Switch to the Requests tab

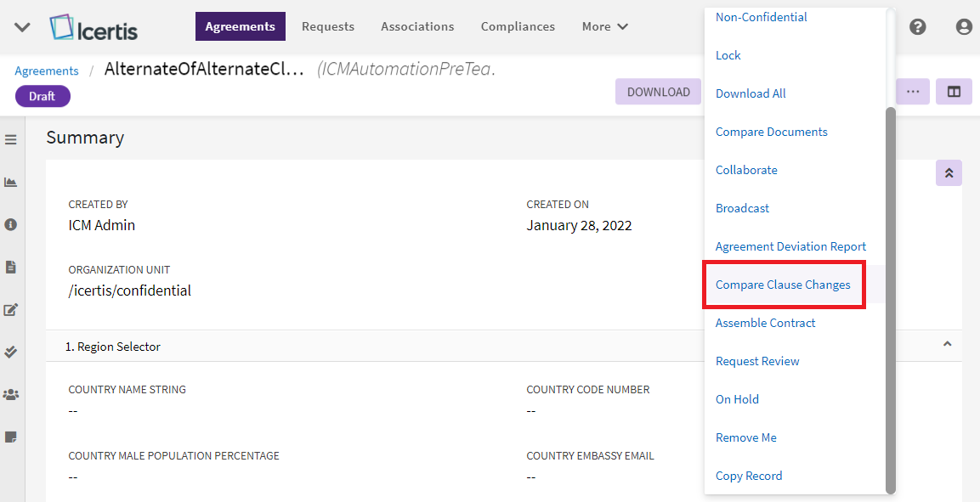[x=327, y=26]
